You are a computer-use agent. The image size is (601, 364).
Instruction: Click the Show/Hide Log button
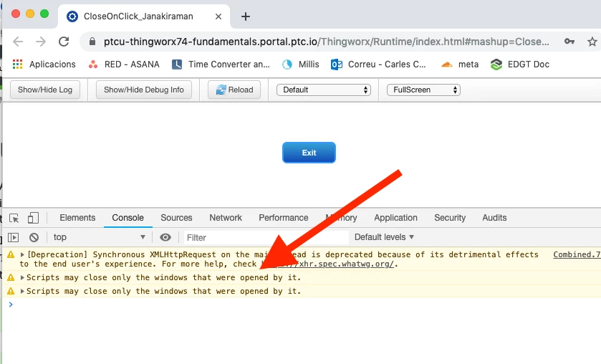(x=45, y=90)
